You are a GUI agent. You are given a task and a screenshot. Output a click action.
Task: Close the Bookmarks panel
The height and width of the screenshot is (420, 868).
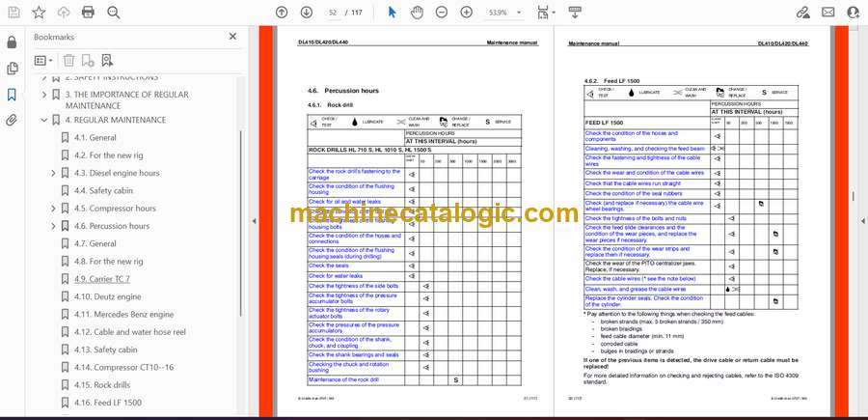232,37
